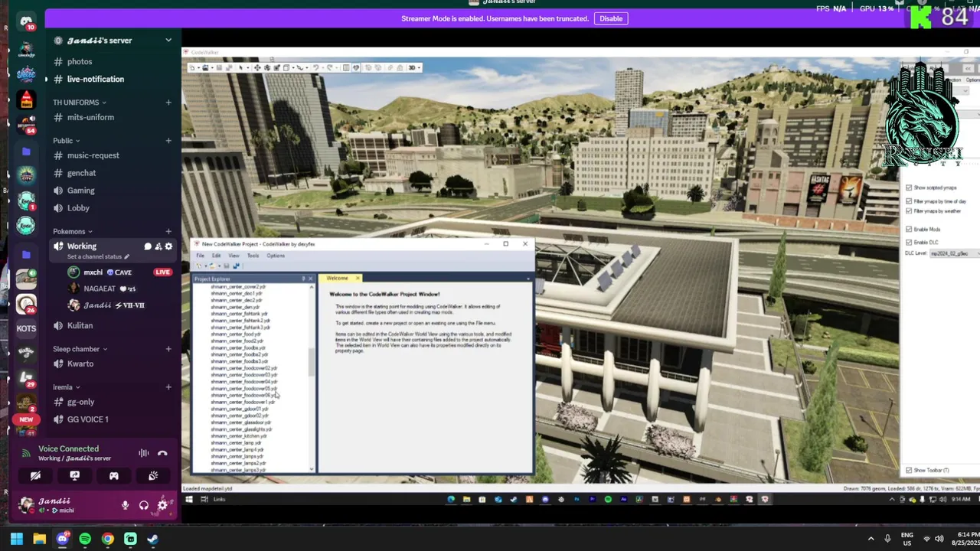This screenshot has height=551, width=980.
Task: Select shmann_center_foodcover02.ydr in Project Explorer
Action: (243, 368)
